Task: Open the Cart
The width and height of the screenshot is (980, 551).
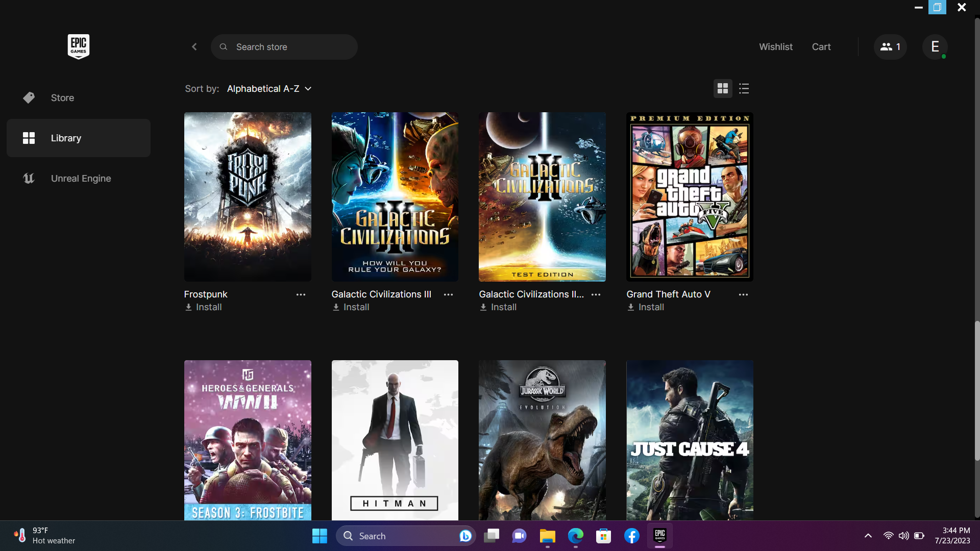Action: pyautogui.click(x=821, y=46)
